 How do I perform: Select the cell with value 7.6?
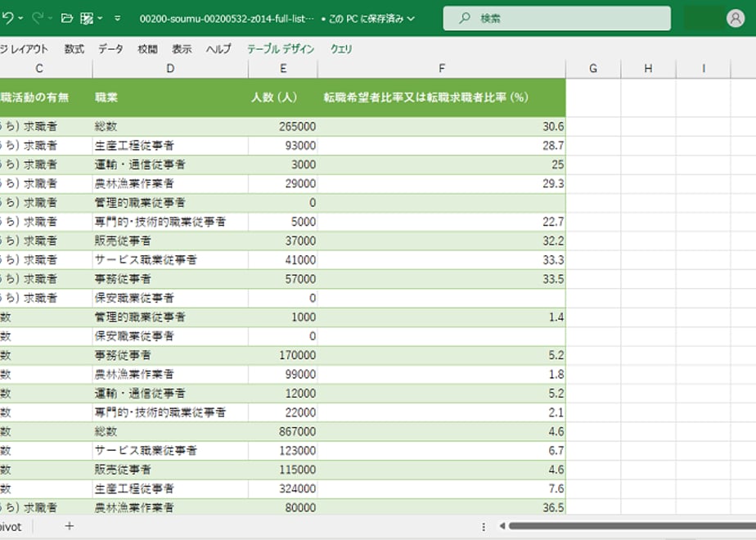point(442,489)
